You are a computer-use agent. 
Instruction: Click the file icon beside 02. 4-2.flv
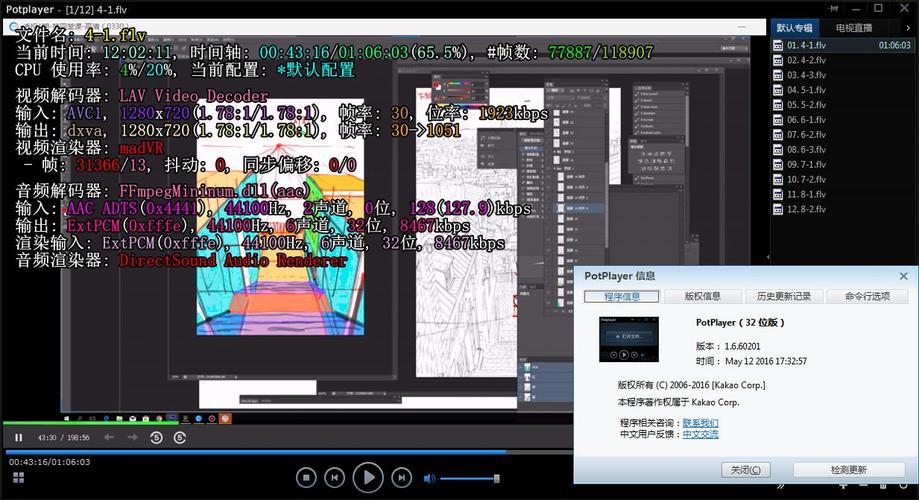click(778, 60)
